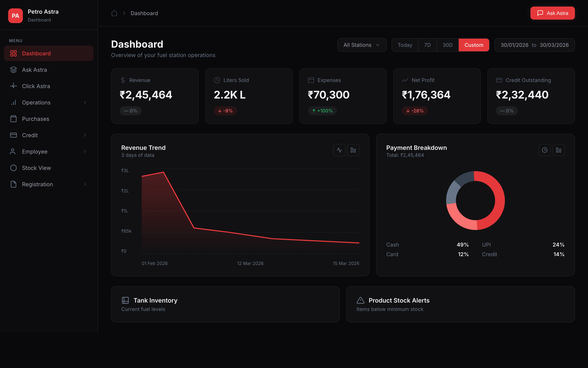Open the Ask Astra sidebar item
The height and width of the screenshot is (368, 588).
(x=49, y=70)
